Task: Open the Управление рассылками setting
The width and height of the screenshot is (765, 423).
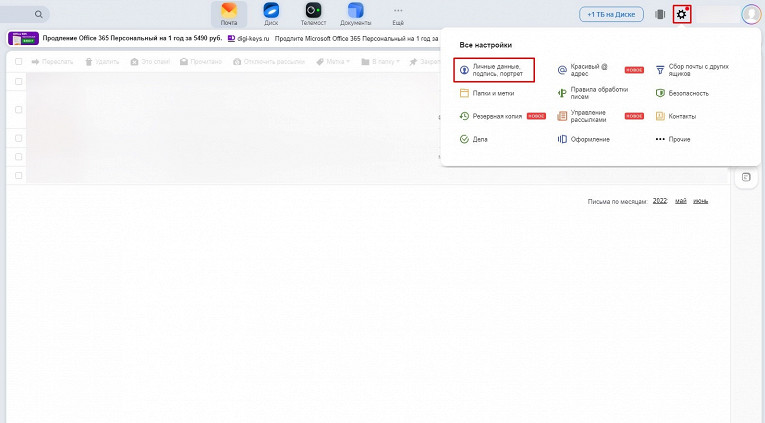Action: [583, 116]
